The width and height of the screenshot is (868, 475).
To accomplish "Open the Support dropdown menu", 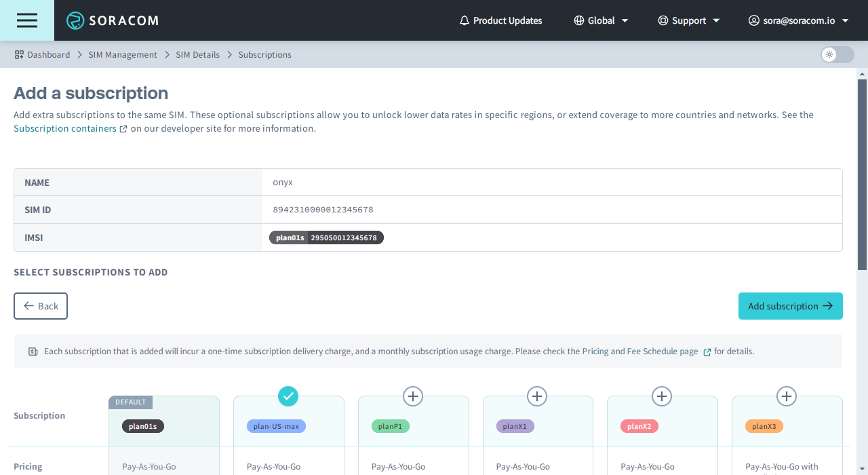I will pyautogui.click(x=688, y=20).
